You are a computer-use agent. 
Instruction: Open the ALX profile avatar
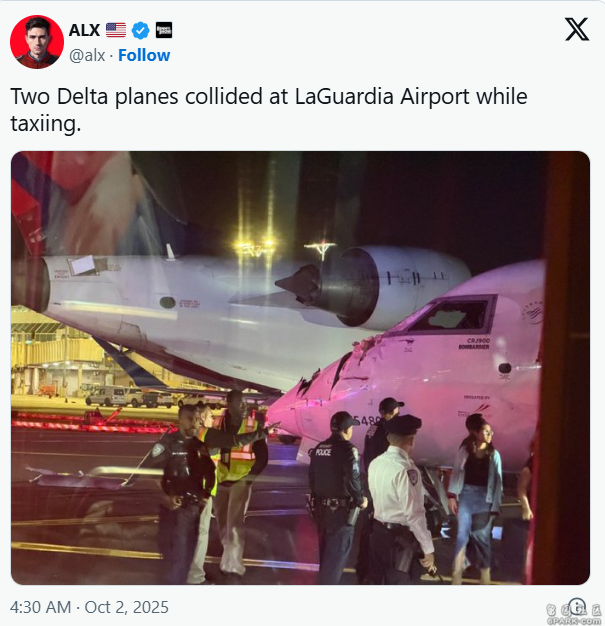37,42
